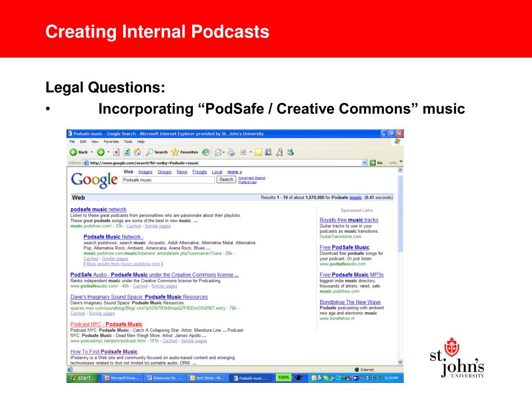Switch to Microsoft PowerPoint taskbar item
This screenshot has height=399, width=532.
coord(122,378)
